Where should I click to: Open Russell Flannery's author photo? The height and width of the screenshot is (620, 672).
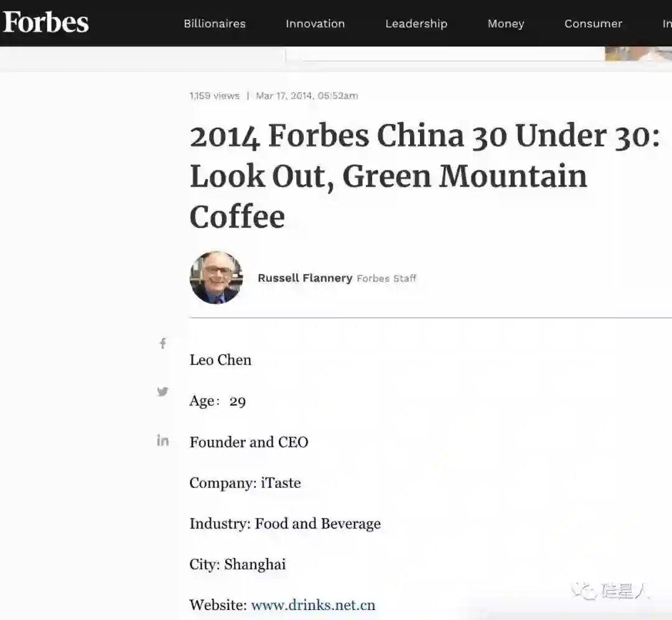point(217,278)
